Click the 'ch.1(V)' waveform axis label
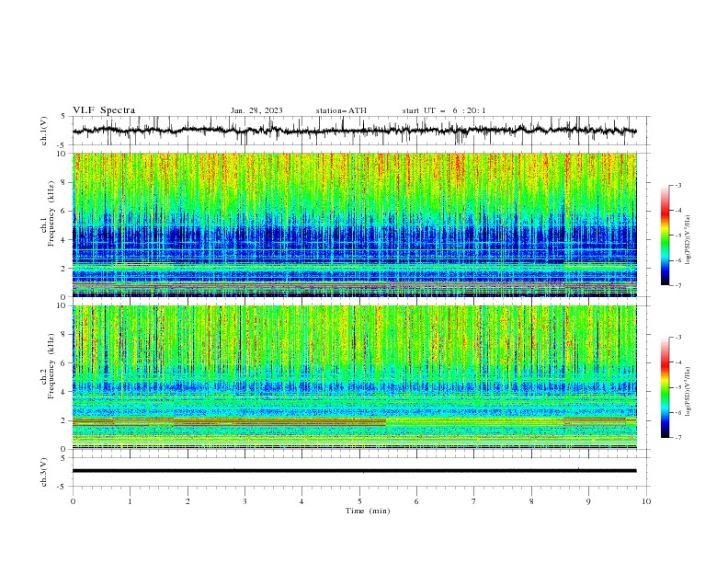 (44, 131)
